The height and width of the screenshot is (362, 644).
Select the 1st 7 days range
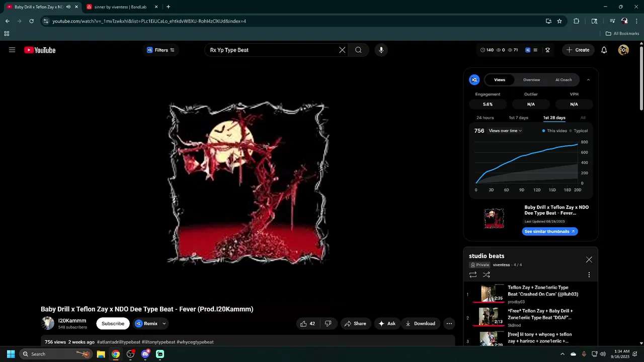[x=518, y=118]
